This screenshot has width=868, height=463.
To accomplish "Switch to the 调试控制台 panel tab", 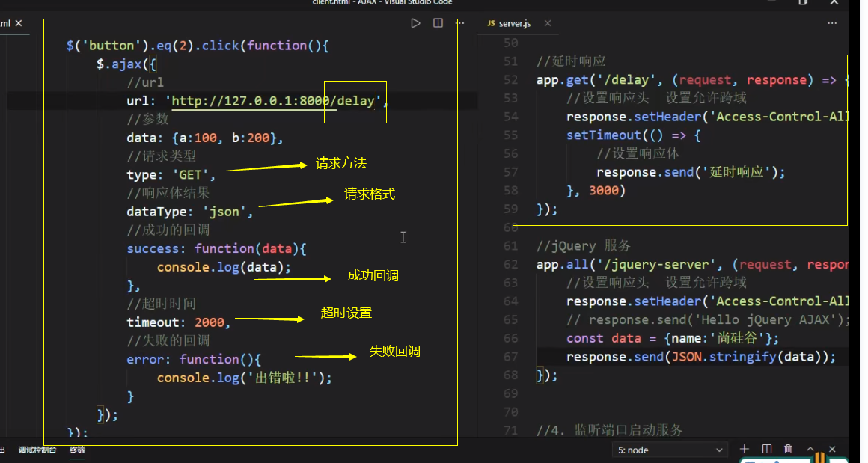I will tap(37, 450).
